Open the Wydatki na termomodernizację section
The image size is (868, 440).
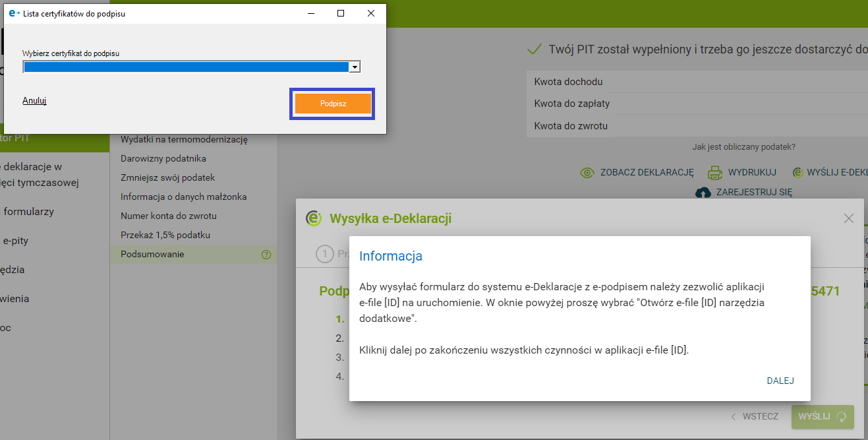point(184,140)
